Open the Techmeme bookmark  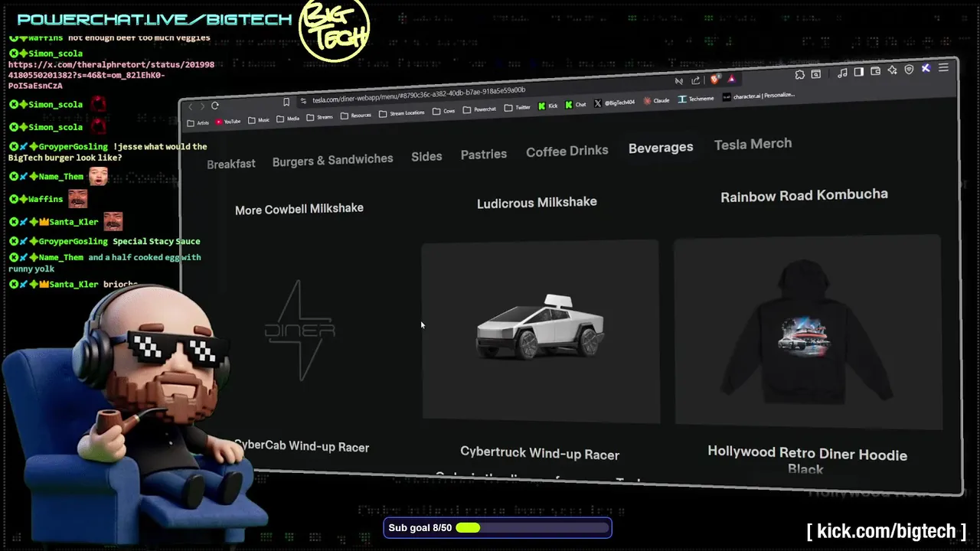pos(696,99)
